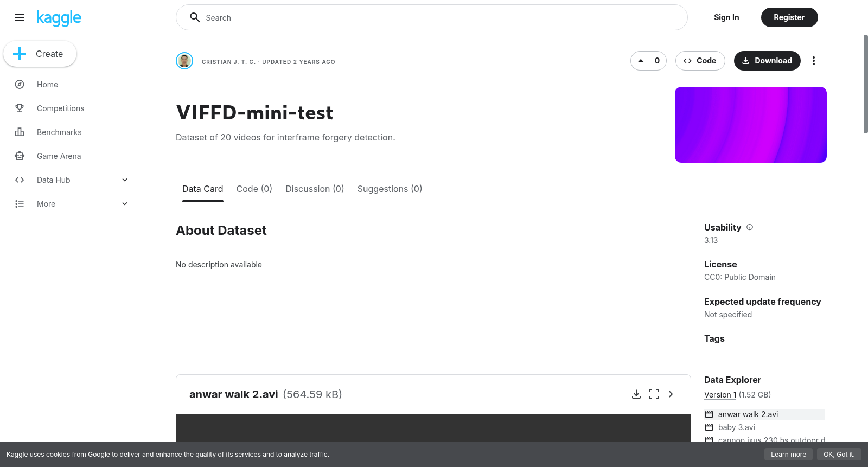The image size is (868, 467).
Task: Download anwar walk 2.avi file icon
Action: (636, 394)
